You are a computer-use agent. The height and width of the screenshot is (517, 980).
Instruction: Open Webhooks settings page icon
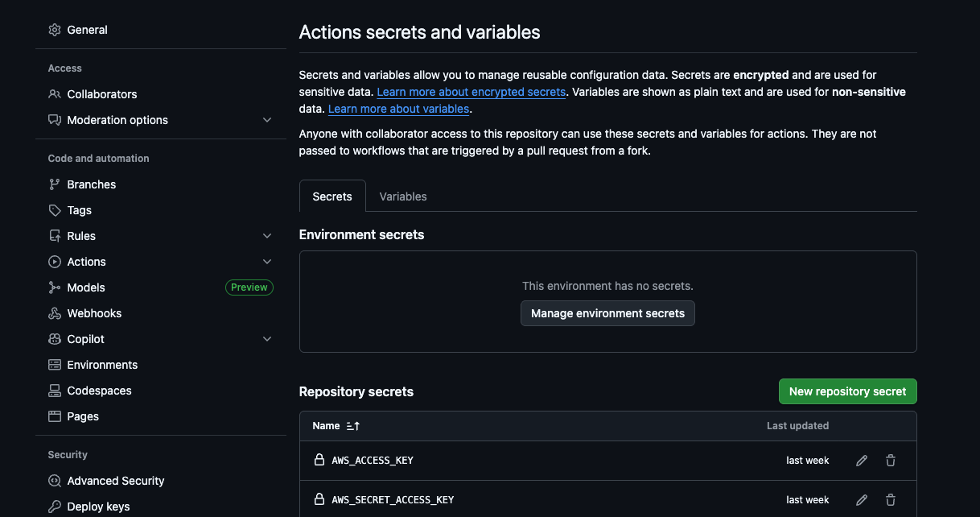(x=55, y=313)
